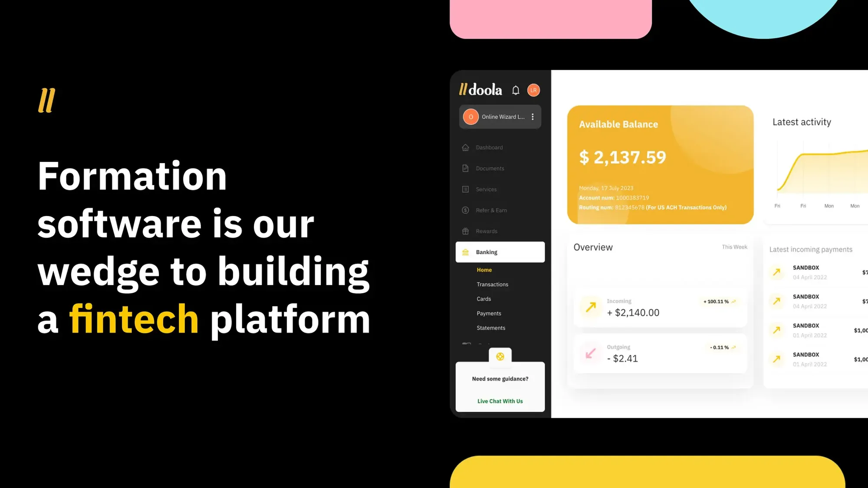Image resolution: width=868 pixels, height=488 pixels.
Task: Click the bell notification icon
Action: 514,90
